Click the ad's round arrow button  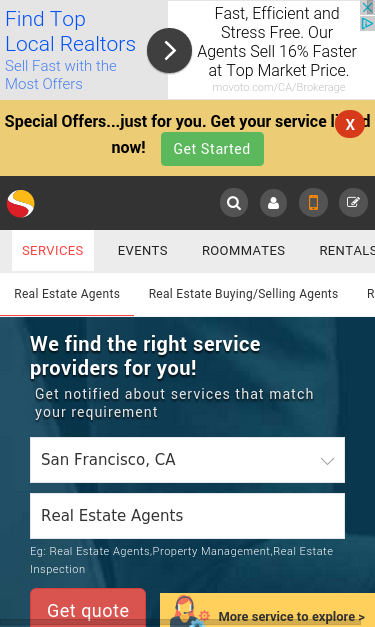169,50
